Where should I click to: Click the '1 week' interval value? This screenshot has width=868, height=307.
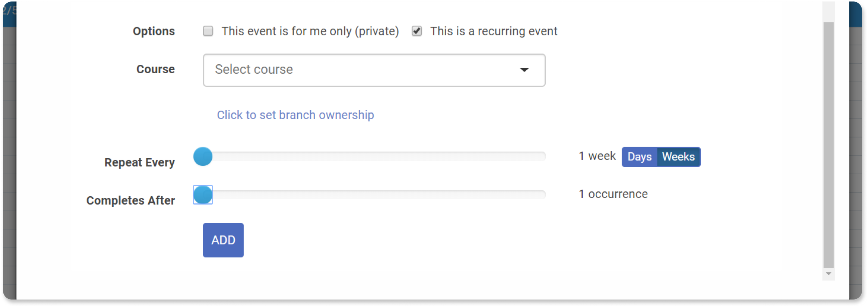(597, 156)
